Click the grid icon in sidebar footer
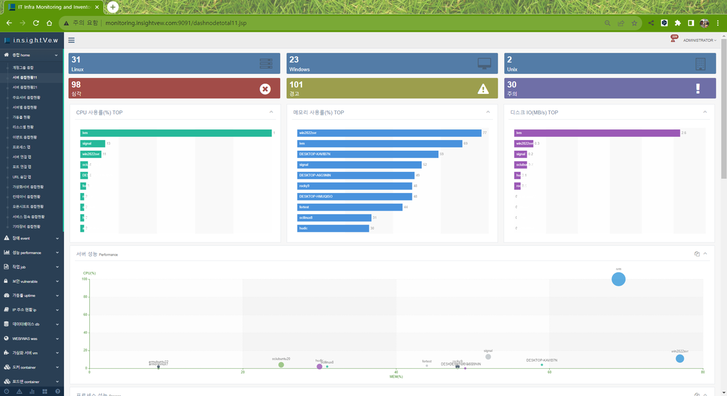Screen dimensions: 727x396 coord(45,391)
